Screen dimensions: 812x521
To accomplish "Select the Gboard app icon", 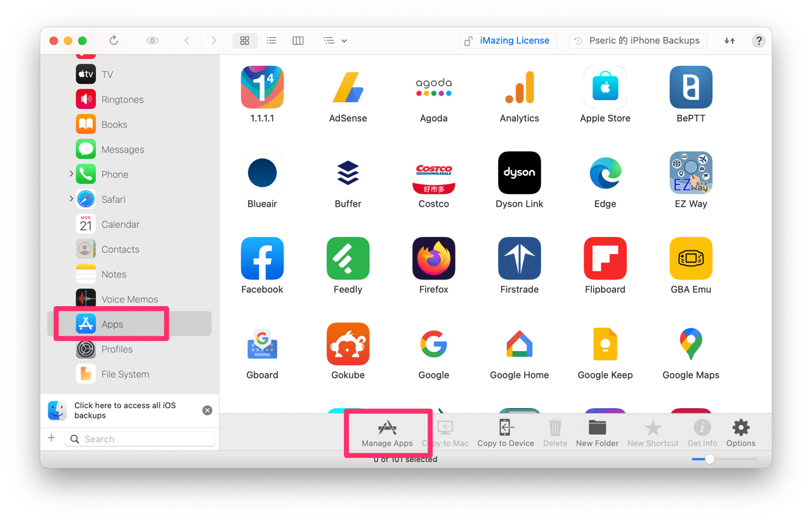I will click(262, 344).
